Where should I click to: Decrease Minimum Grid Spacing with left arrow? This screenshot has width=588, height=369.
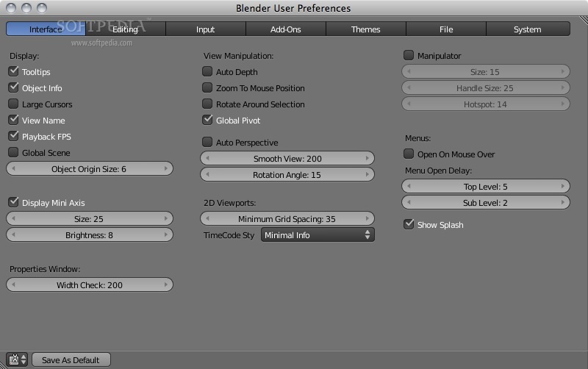click(207, 218)
